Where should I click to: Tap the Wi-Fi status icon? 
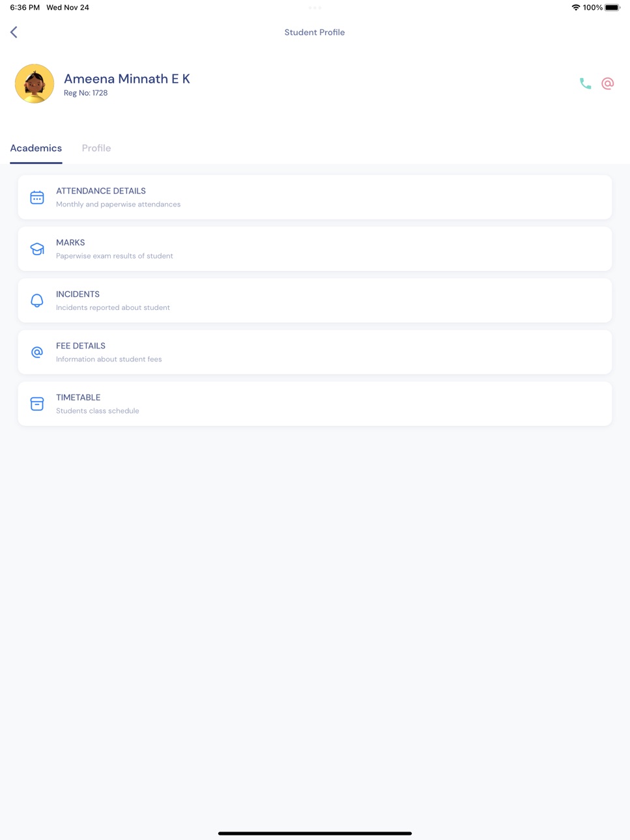(576, 8)
